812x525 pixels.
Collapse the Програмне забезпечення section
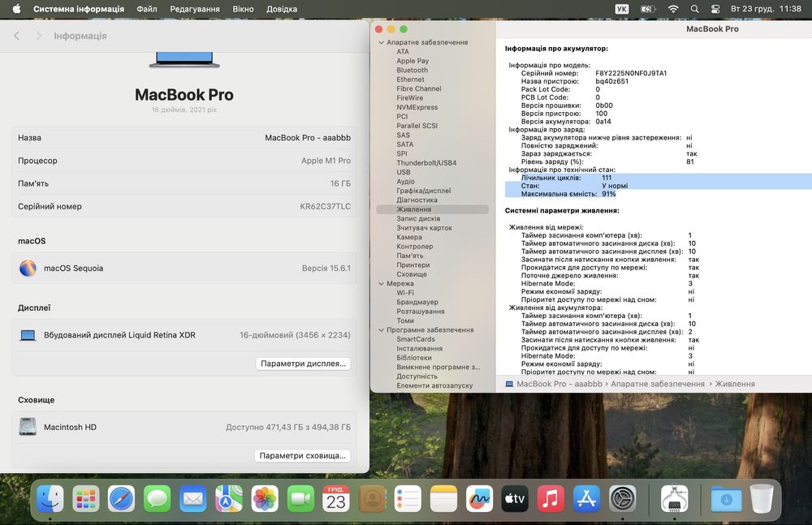[x=381, y=329]
